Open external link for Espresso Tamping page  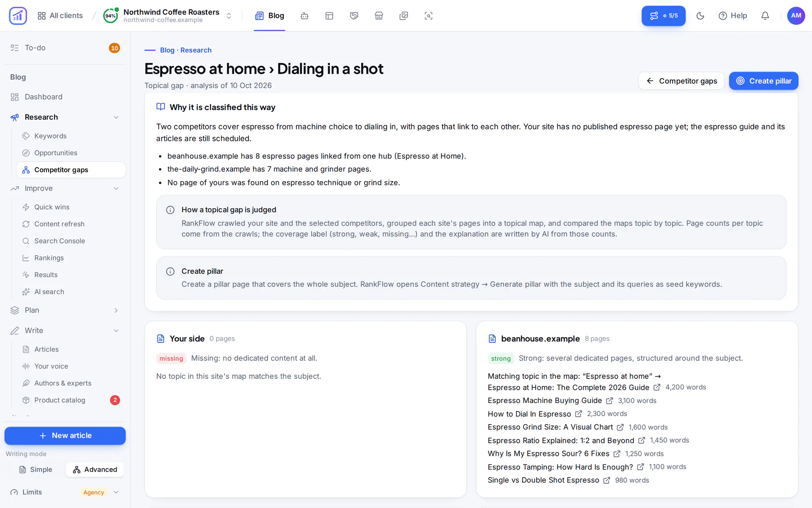point(641,467)
